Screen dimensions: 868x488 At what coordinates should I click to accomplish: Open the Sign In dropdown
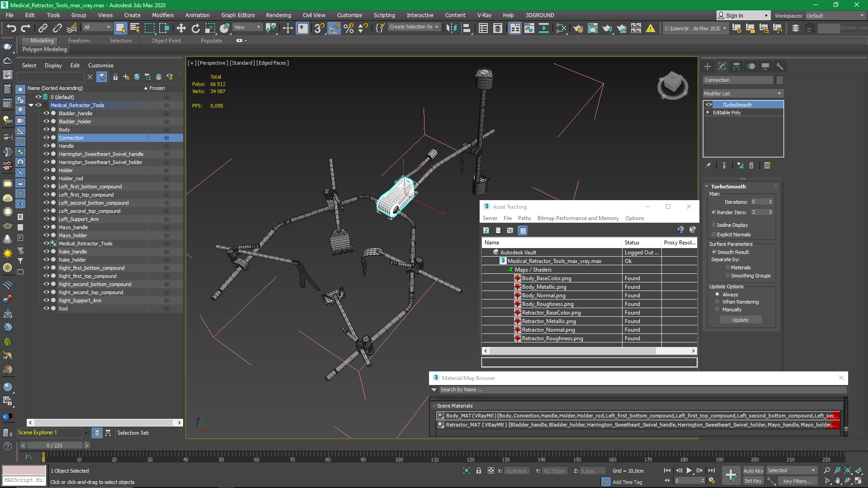743,16
